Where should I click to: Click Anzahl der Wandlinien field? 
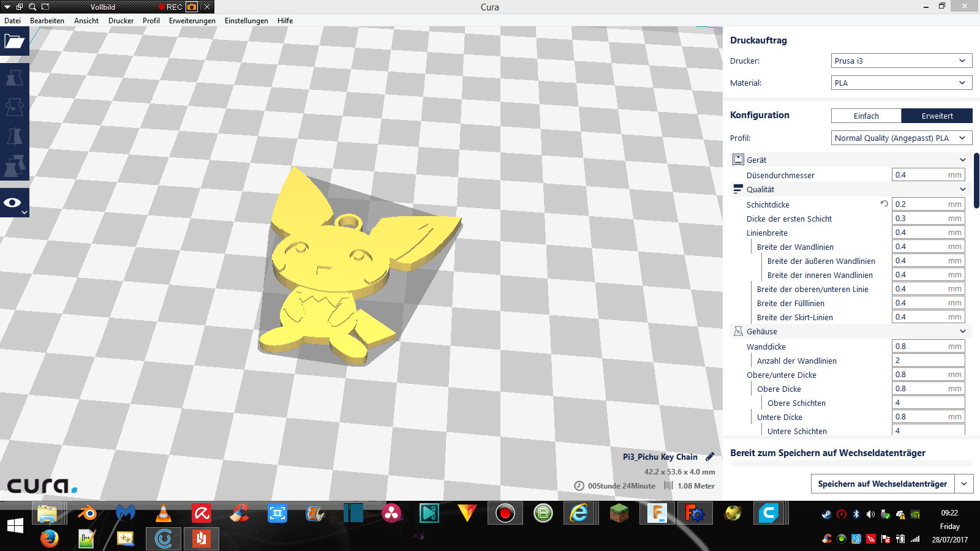click(x=929, y=360)
